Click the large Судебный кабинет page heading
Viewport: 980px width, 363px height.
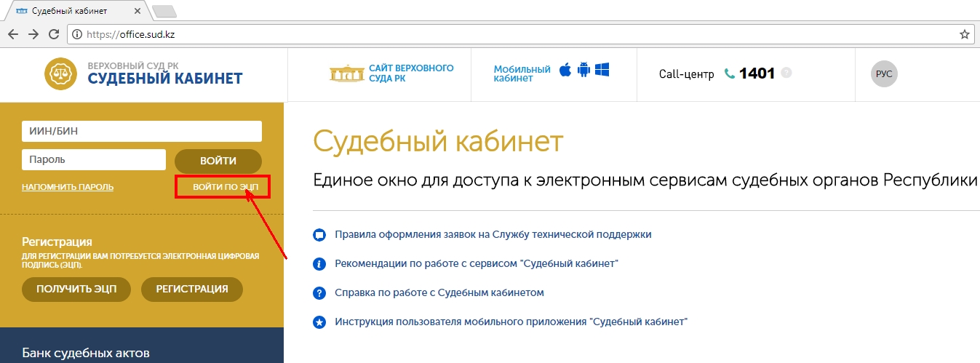pyautogui.click(x=438, y=141)
